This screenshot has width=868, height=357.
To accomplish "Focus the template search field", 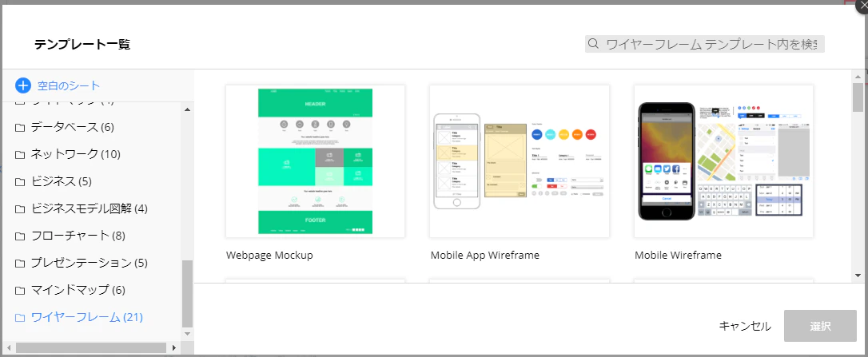I will tap(705, 44).
